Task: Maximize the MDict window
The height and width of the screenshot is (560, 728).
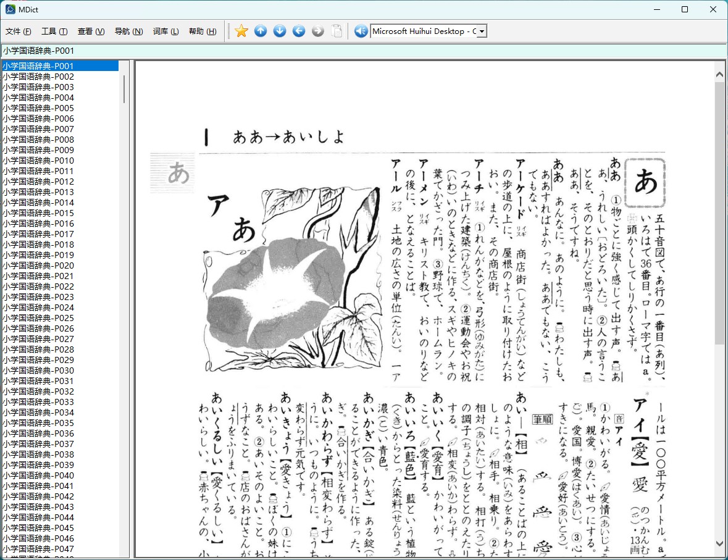Action: 684,9
